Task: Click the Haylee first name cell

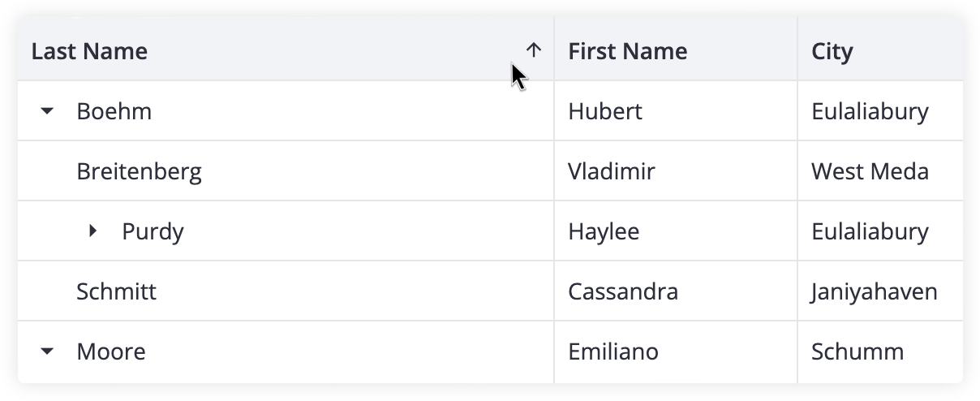Action: 676,231
